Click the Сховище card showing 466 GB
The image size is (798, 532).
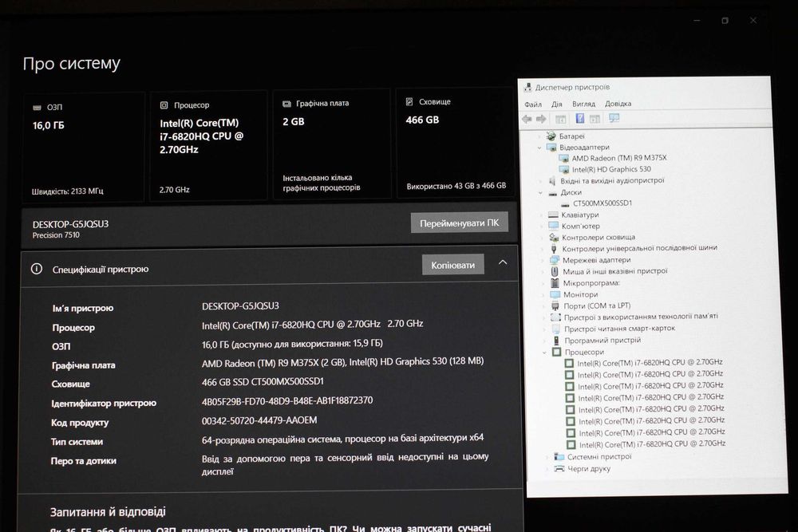coord(455,143)
